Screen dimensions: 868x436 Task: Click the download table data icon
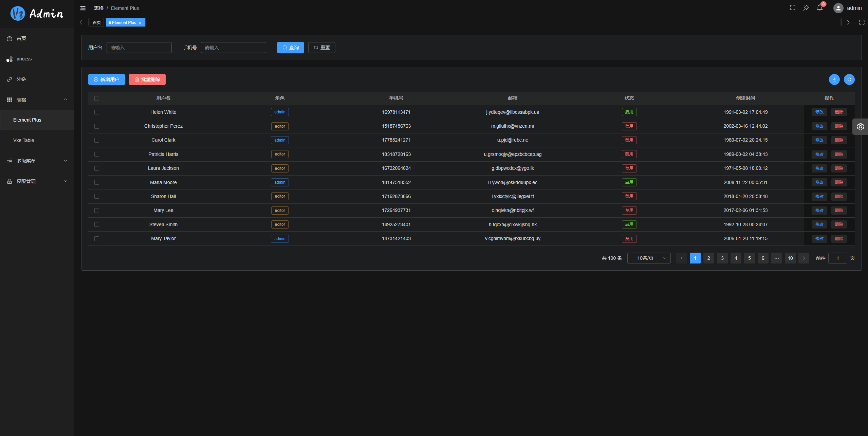834,79
